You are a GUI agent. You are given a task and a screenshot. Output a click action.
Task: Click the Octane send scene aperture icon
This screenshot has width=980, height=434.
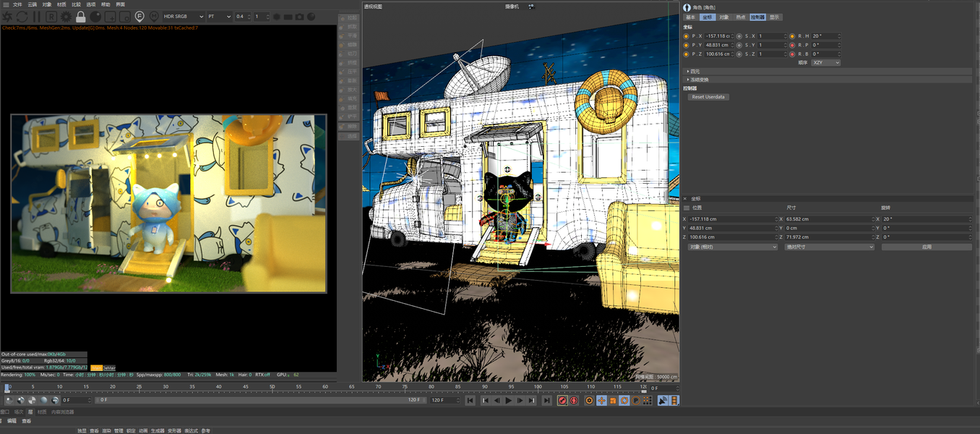click(7, 16)
